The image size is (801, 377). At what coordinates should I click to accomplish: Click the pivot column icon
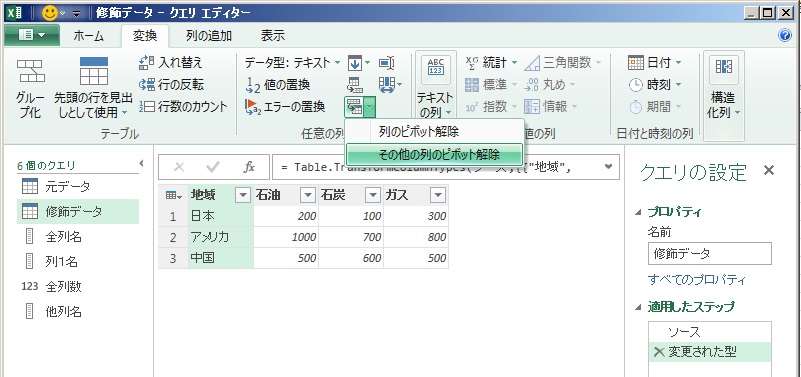tap(355, 85)
